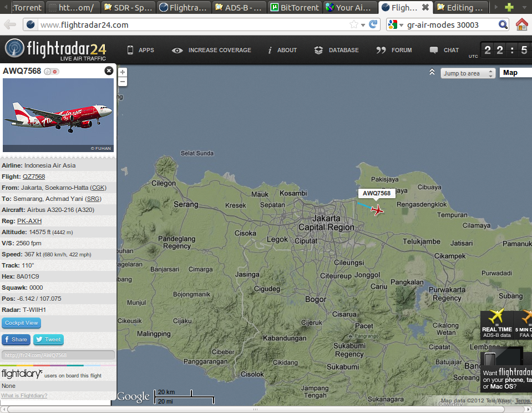Open the Map type selector
This screenshot has height=413, width=532.
coord(515,73)
